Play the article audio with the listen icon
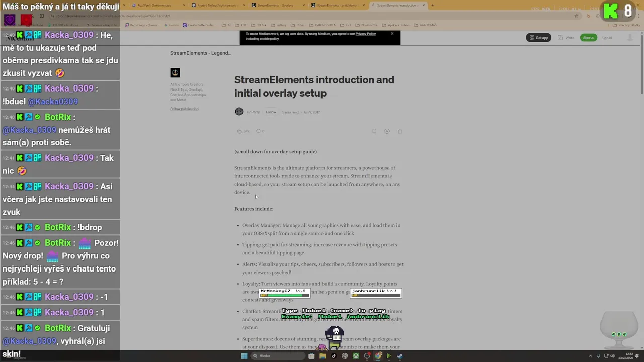The height and width of the screenshot is (362, 644). click(387, 131)
